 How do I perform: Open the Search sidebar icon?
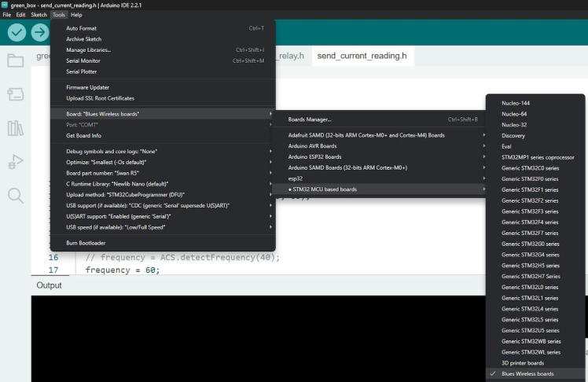(x=16, y=195)
